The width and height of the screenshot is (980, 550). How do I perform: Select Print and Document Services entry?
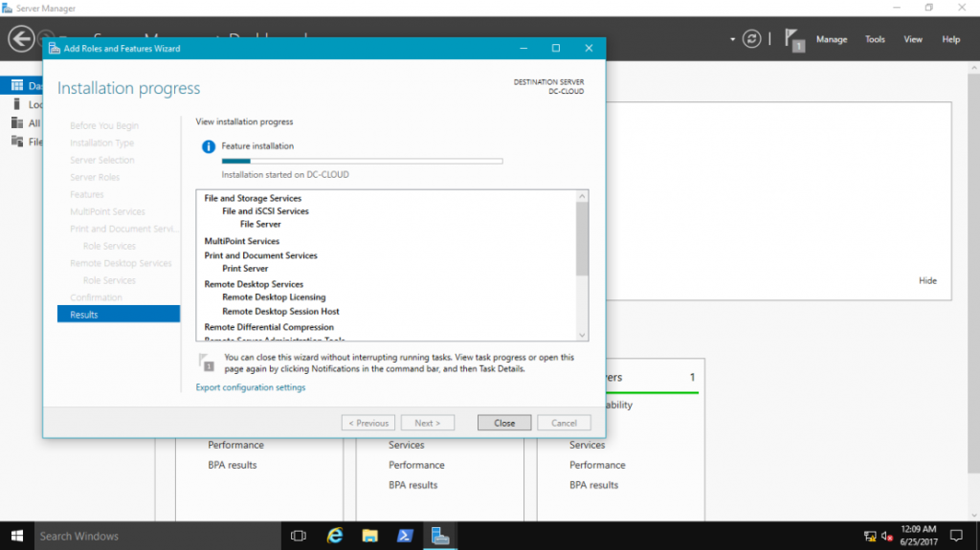tap(260, 255)
